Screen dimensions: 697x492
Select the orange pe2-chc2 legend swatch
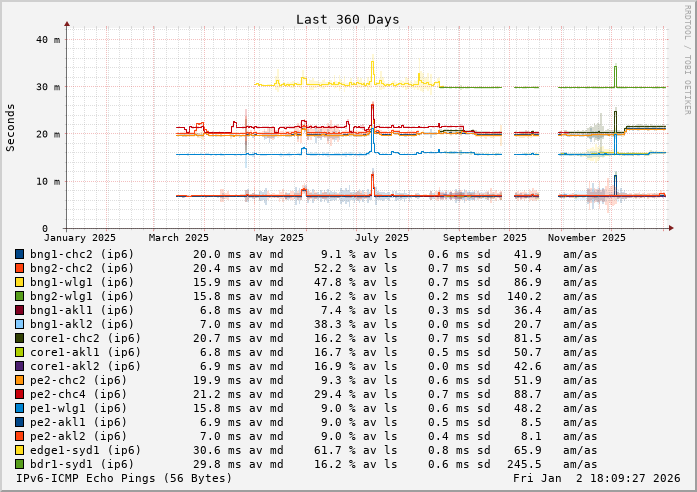19,380
